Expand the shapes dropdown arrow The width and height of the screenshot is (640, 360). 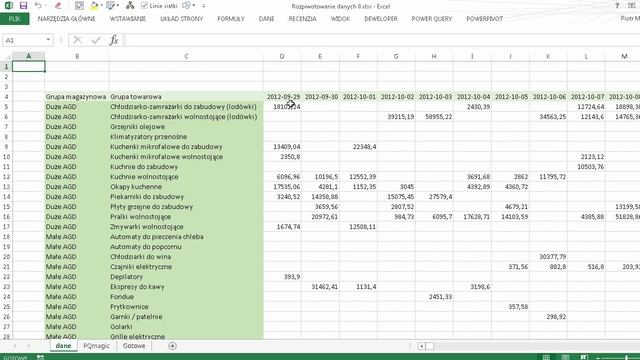pos(193,6)
